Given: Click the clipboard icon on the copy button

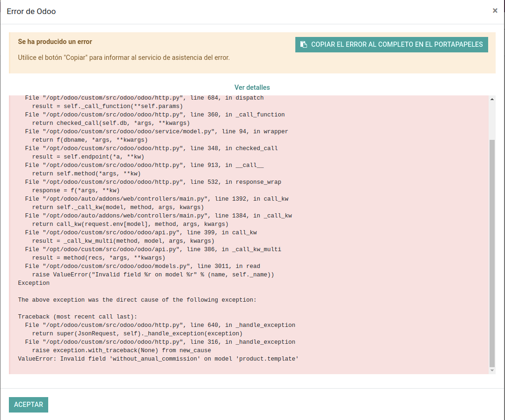Looking at the screenshot, I should point(303,44).
